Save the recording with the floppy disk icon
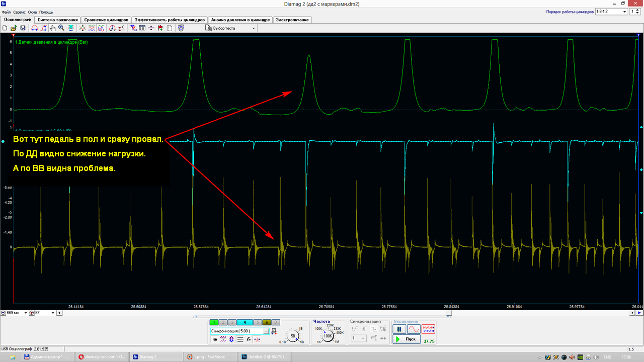 [23, 28]
